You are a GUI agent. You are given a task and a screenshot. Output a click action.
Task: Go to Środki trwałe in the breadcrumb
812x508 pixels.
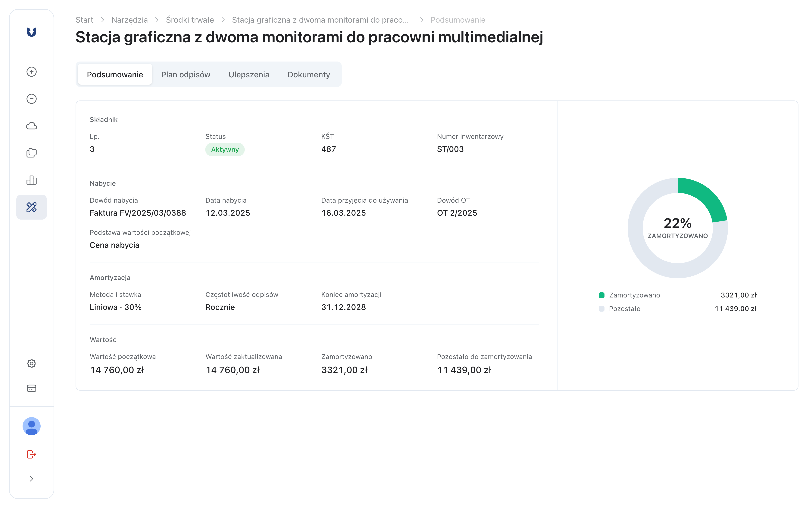[x=190, y=20]
